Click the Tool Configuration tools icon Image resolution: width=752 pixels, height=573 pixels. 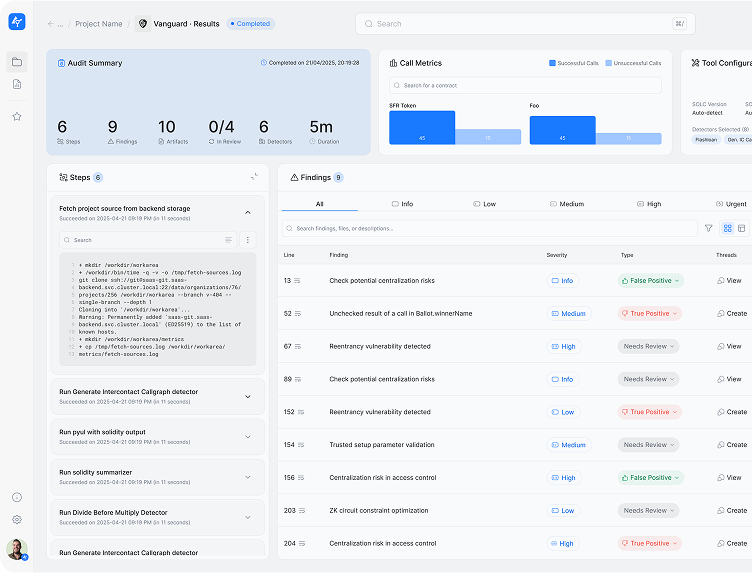(695, 63)
